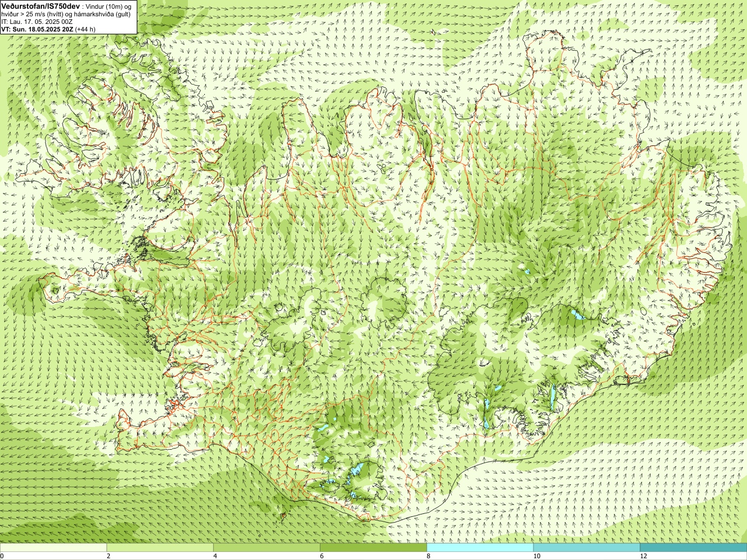The image size is (747, 560).
Task: Click the legend label '8'
Action: tap(429, 556)
